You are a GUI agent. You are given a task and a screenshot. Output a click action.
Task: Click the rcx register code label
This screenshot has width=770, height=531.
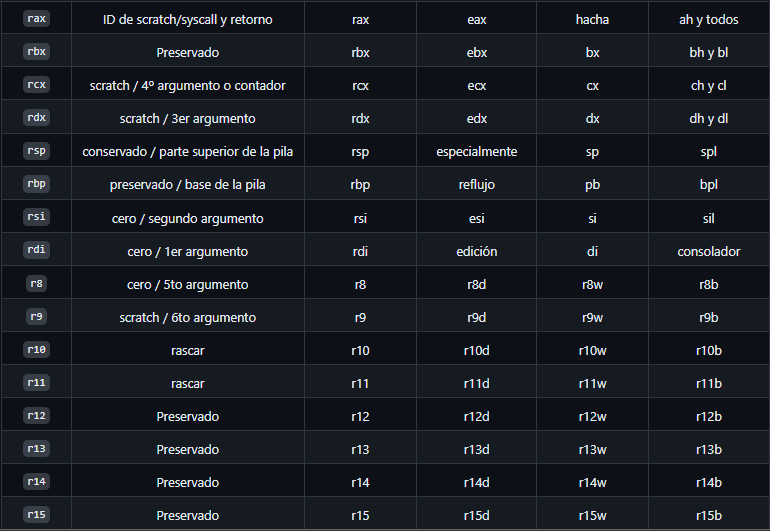(36, 84)
